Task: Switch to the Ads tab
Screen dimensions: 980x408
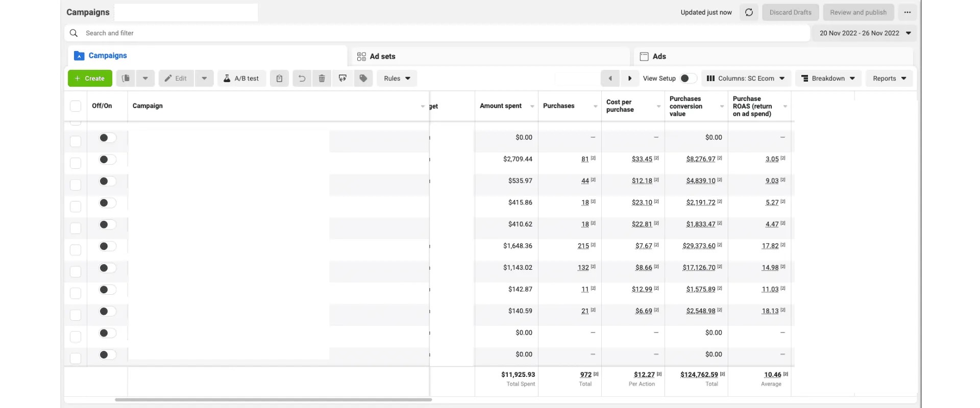Action: pyautogui.click(x=659, y=57)
